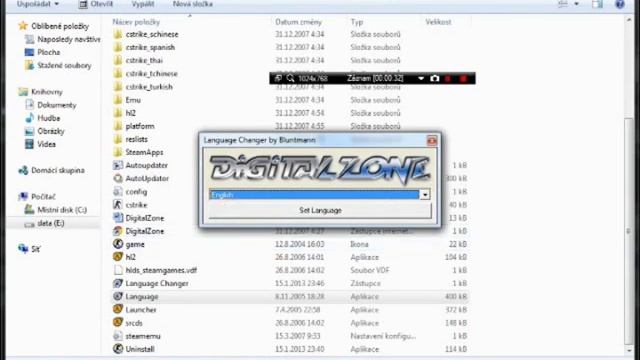Open recorder bar dropdown arrow

421,78
